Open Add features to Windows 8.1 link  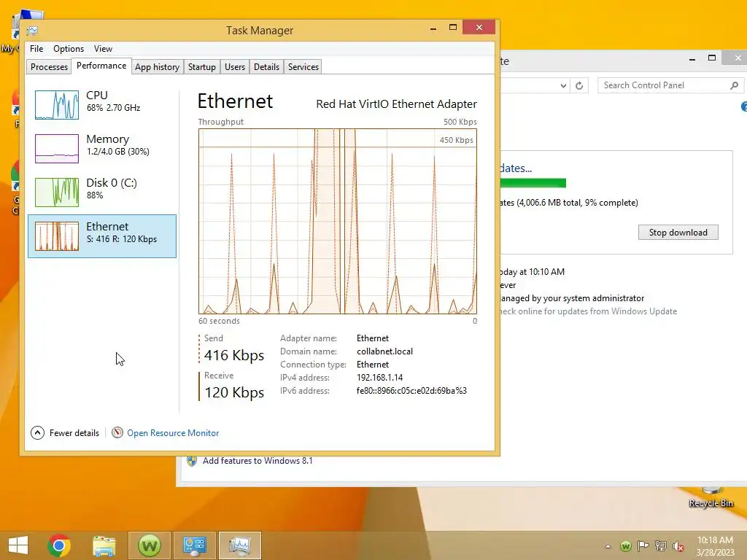pyautogui.click(x=258, y=461)
